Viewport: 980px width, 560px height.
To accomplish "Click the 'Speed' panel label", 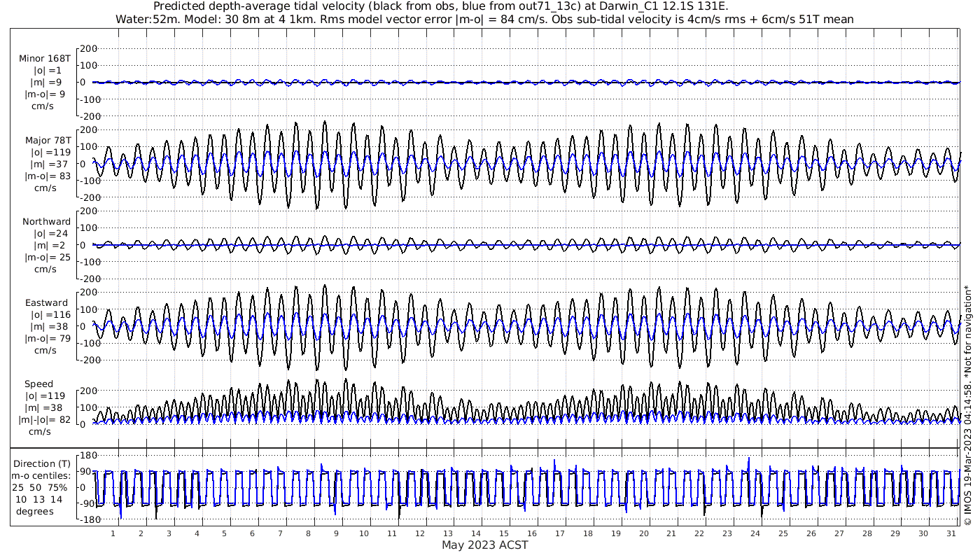I will pos(38,384).
